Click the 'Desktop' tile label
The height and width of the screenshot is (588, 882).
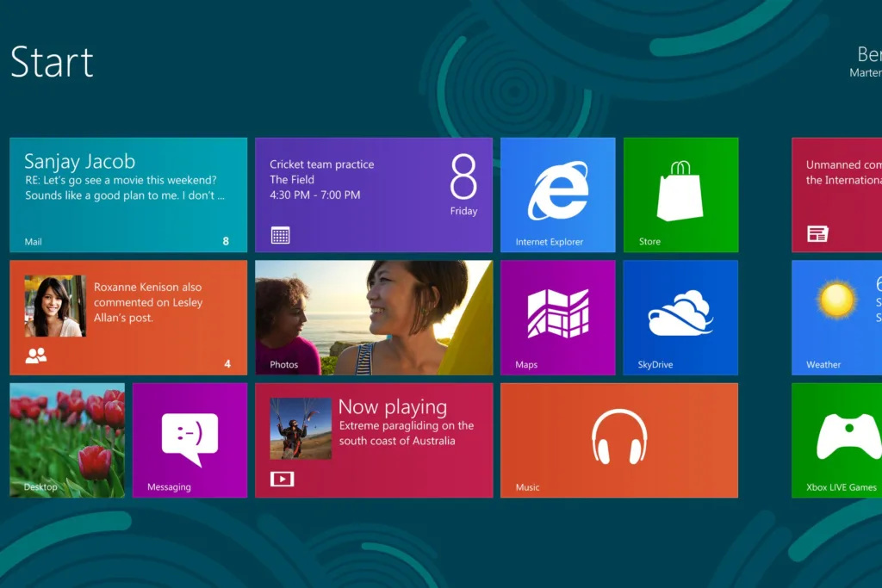coord(40,486)
